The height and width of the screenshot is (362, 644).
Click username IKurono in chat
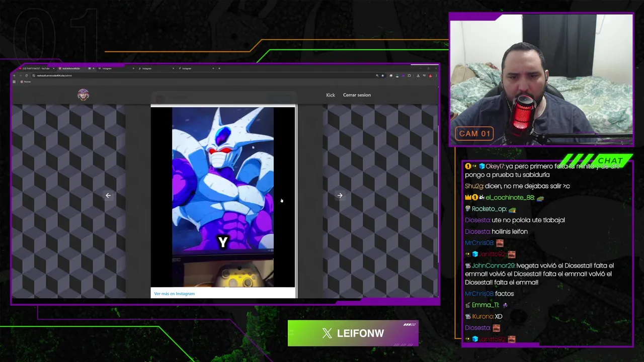point(482,317)
